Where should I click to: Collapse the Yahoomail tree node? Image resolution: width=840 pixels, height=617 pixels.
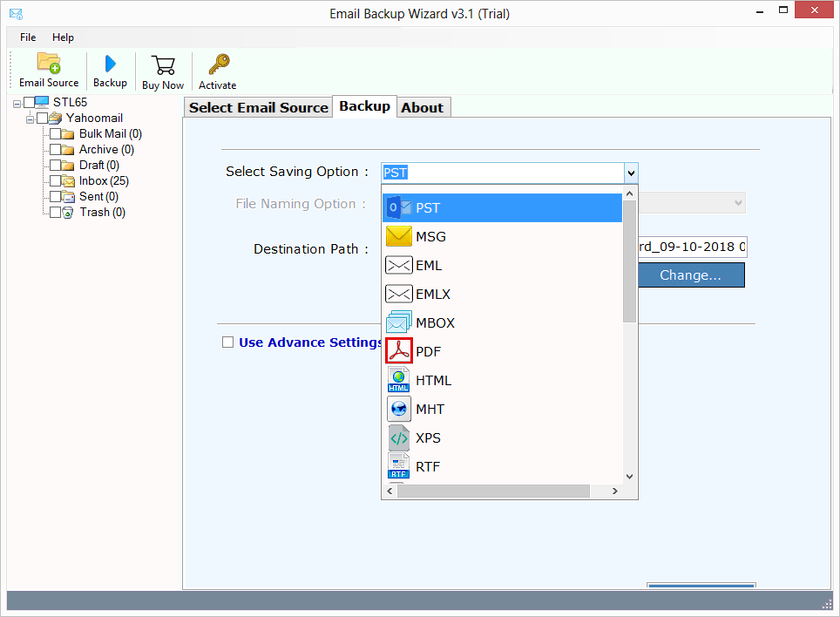[x=30, y=119]
